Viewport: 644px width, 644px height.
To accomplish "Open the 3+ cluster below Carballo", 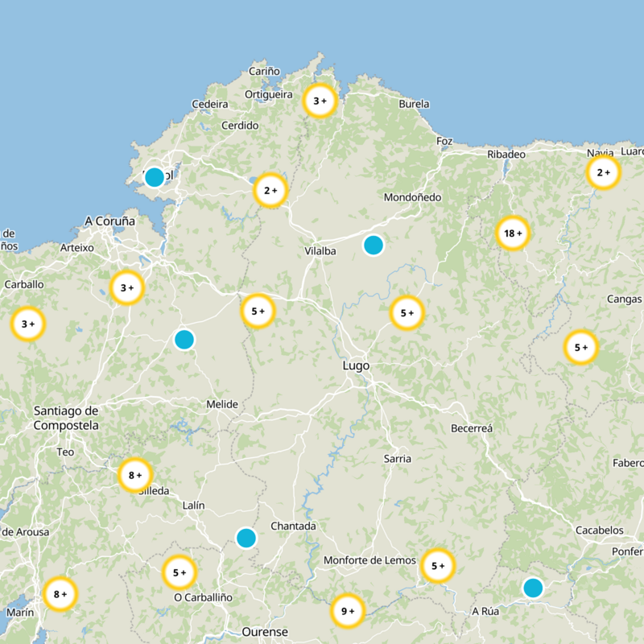I will 28,324.
